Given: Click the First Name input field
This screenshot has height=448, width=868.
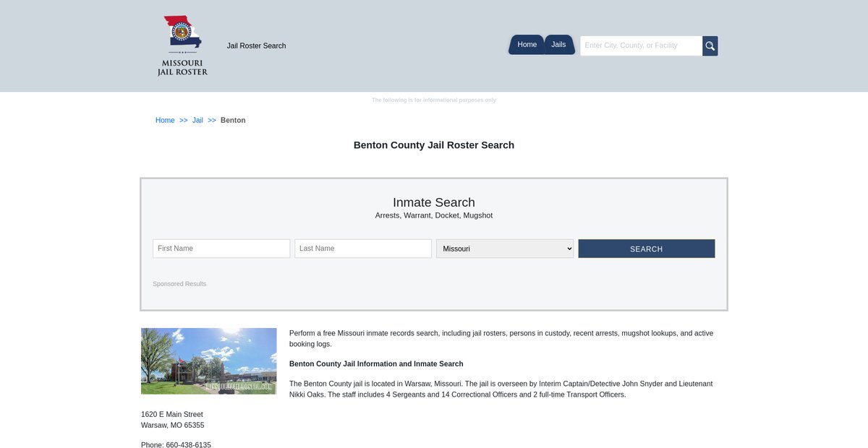Looking at the screenshot, I should [221, 249].
